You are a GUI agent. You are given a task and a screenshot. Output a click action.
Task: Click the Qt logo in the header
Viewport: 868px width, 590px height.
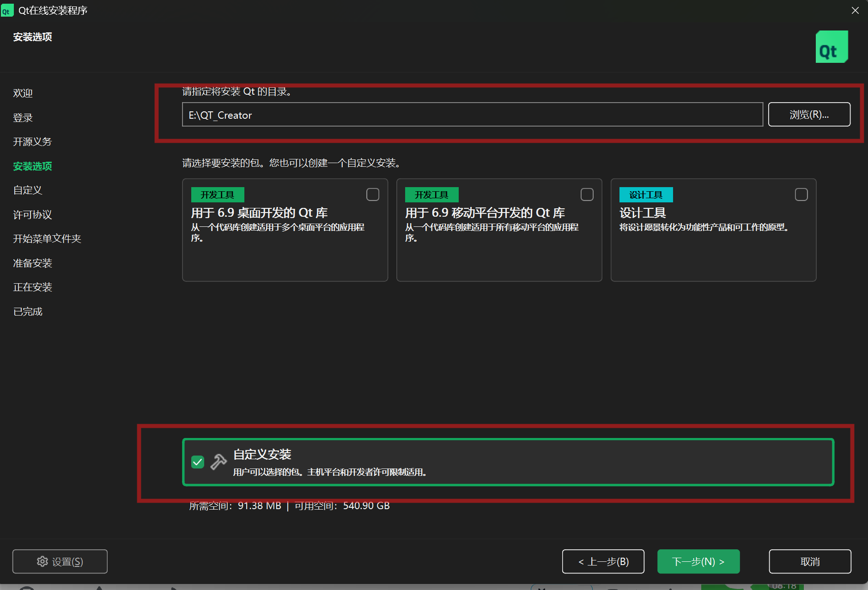coord(832,47)
